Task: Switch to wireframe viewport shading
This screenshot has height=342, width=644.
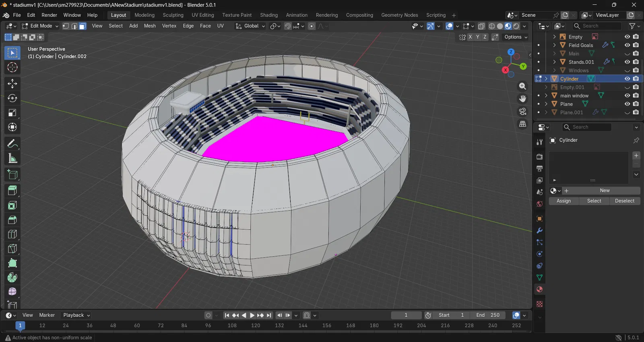Action: coord(492,26)
